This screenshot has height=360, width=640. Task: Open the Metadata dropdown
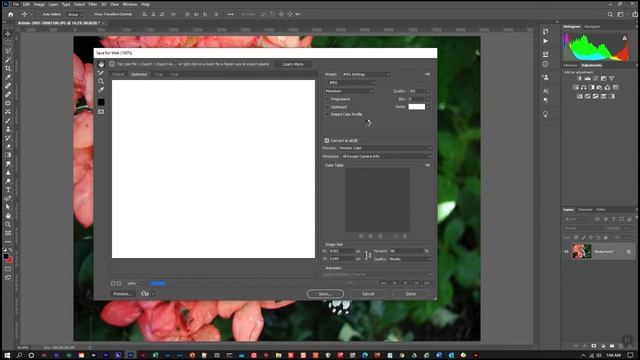coord(387,156)
